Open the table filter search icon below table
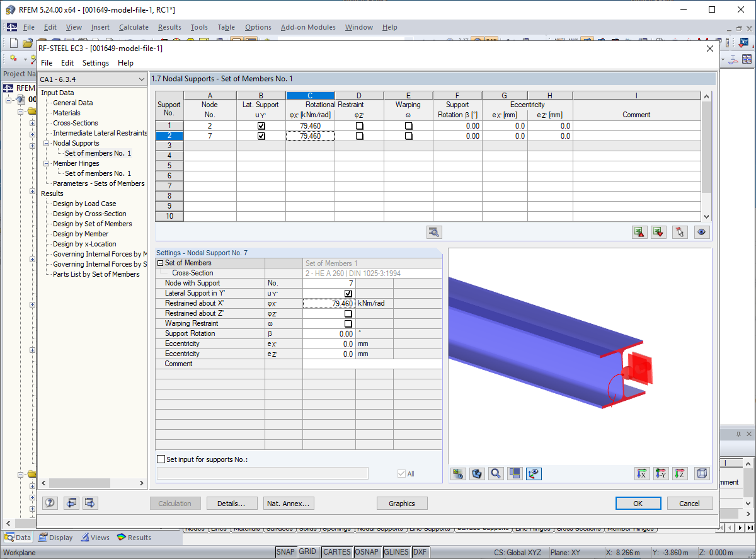756x559 pixels. [433, 231]
